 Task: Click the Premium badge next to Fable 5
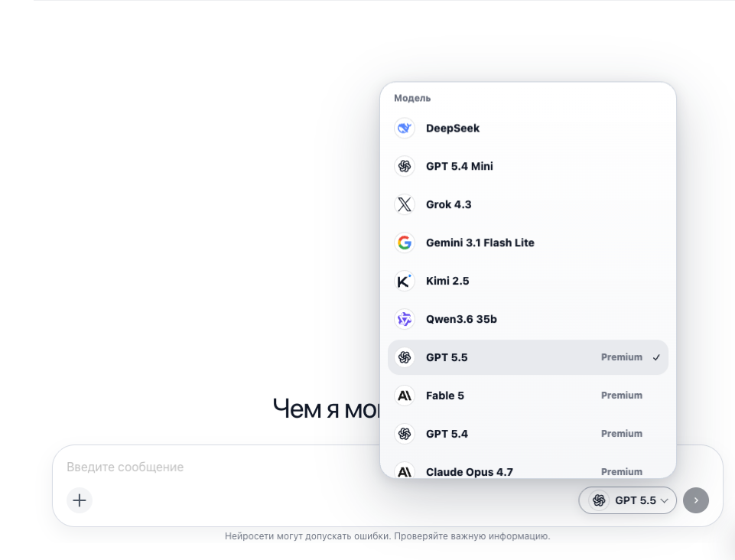[x=622, y=396]
